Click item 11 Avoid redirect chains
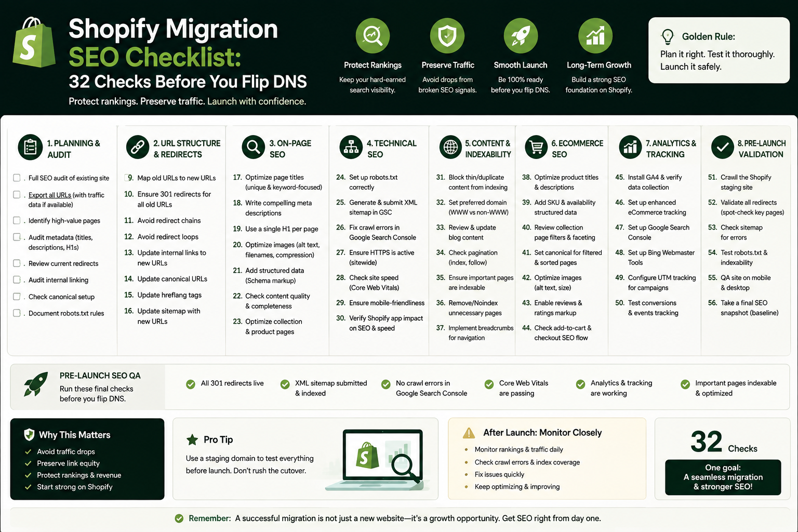This screenshot has width=798, height=532. click(163, 220)
